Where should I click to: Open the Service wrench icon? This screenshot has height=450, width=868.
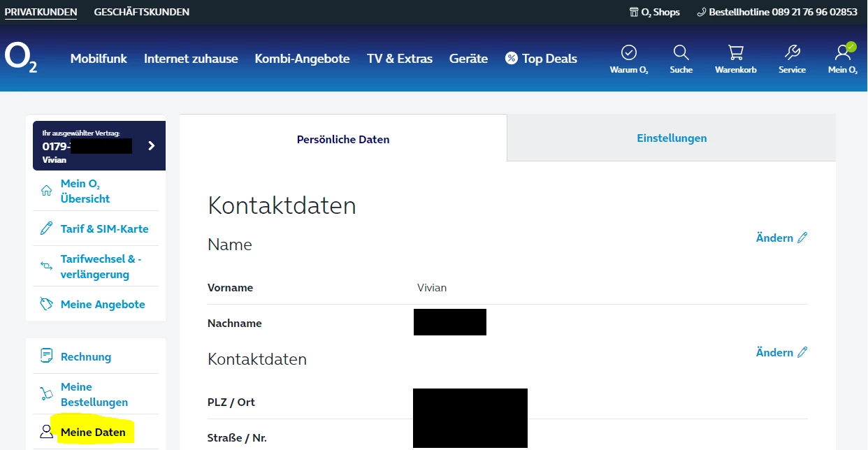click(793, 52)
